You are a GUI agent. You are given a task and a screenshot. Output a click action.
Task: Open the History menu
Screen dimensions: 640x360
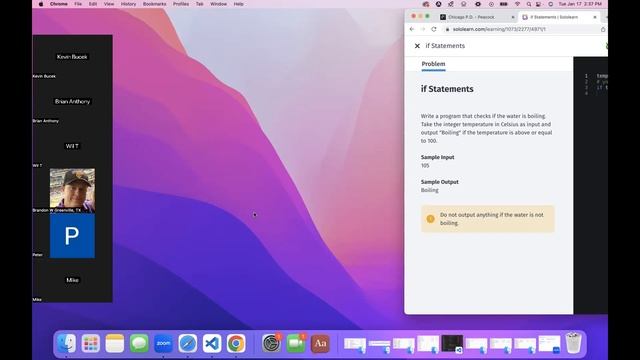[128, 4]
